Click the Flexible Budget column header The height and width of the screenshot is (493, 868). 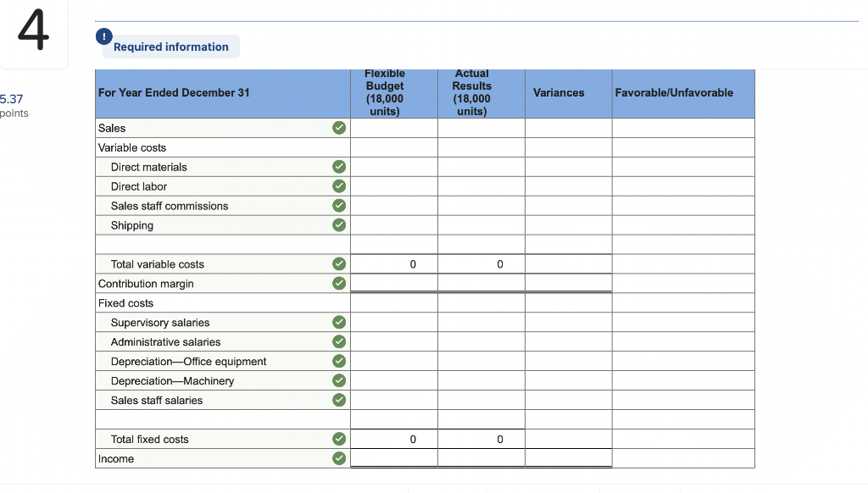(384, 92)
